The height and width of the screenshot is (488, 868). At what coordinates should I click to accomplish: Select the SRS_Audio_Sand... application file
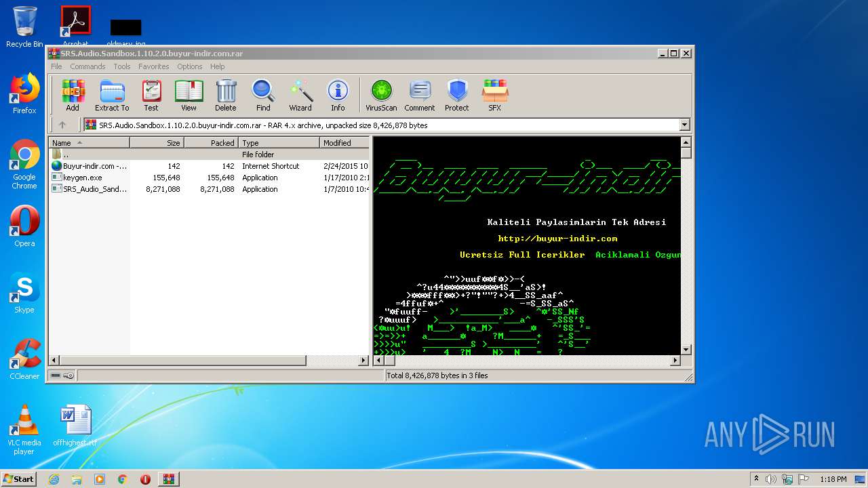click(x=209, y=189)
